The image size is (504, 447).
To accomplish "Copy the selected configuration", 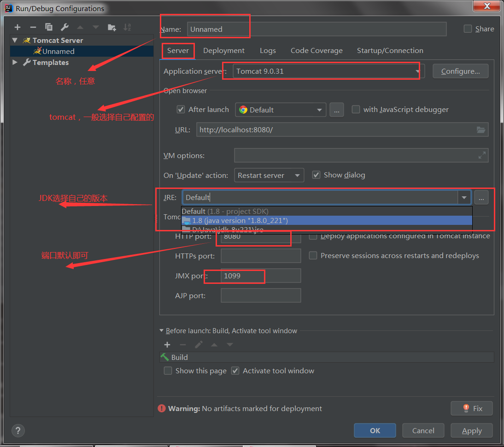I will click(48, 27).
